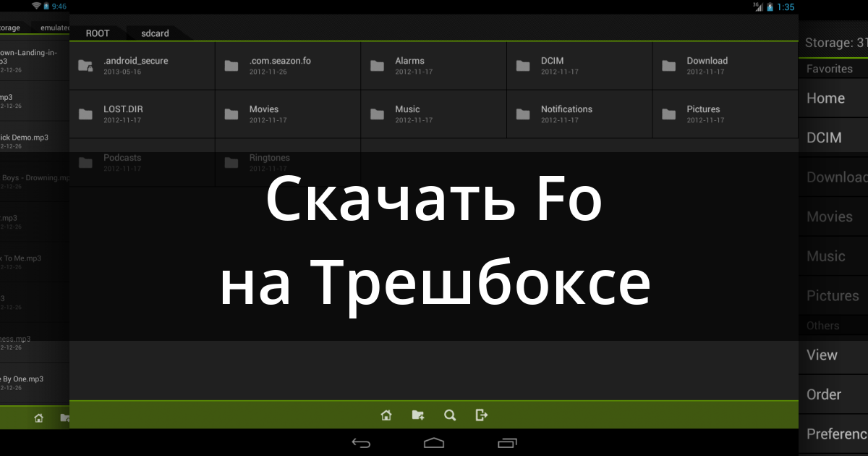868x456 pixels.
Task: Select 'ick Demo.mp3' file in left list
Action: pos(34,140)
